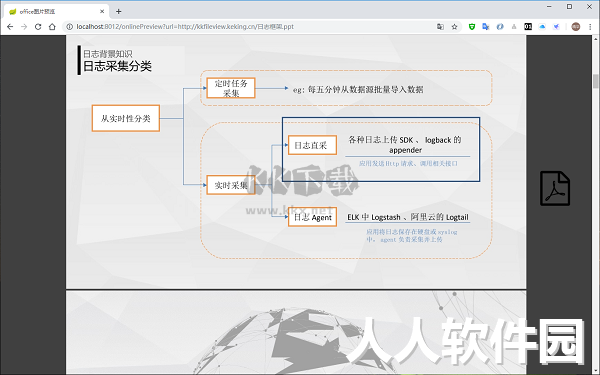Reload the current page

tap(38, 27)
